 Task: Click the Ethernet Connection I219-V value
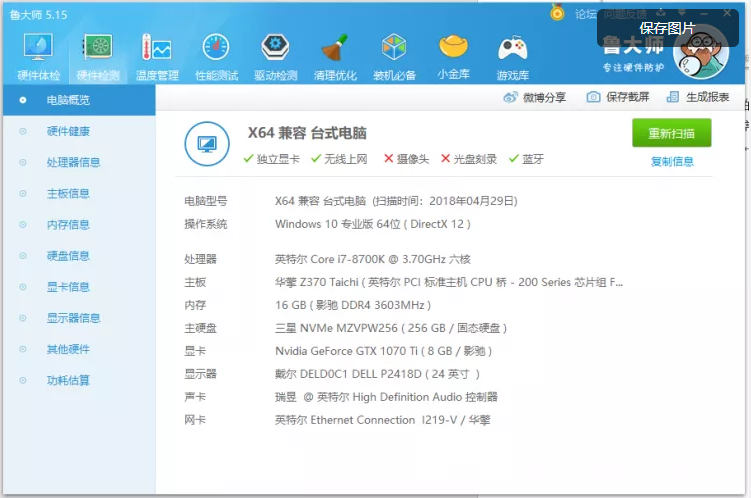tap(383, 420)
